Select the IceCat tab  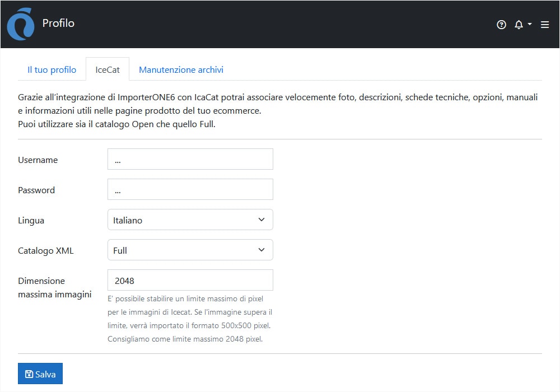pyautogui.click(x=108, y=69)
